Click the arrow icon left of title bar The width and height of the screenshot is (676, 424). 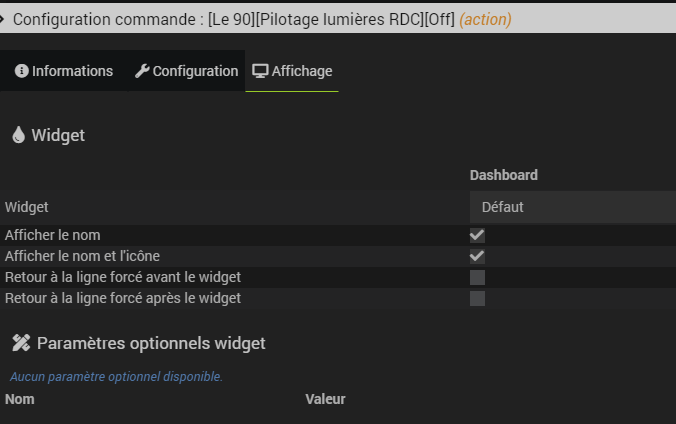coord(2,19)
